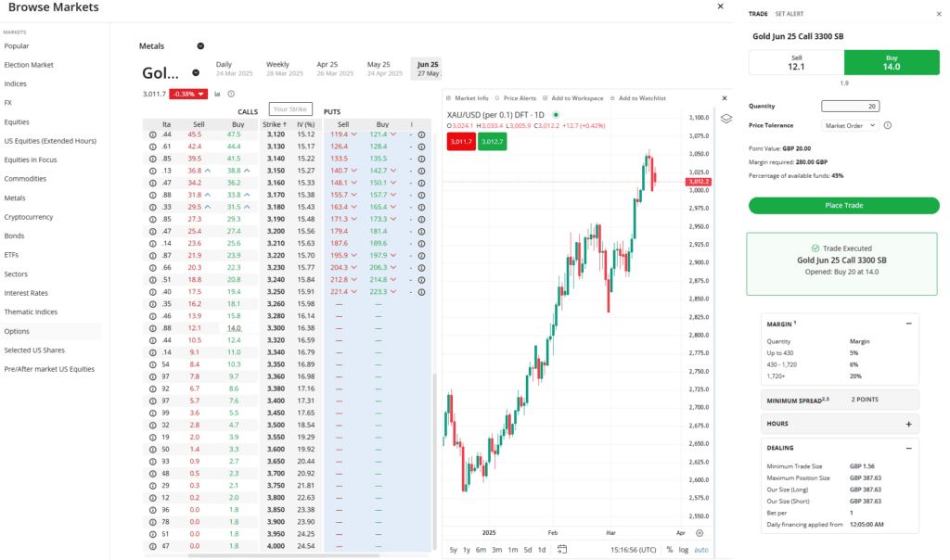Click the chart layers icon
This screenshot has width=950, height=560.
(x=726, y=119)
